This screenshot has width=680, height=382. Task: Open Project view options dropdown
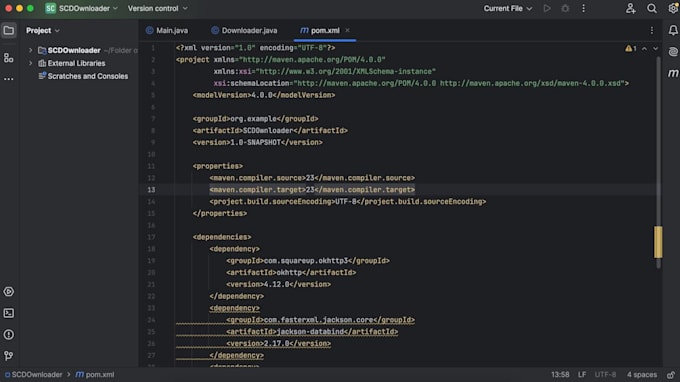coord(42,30)
